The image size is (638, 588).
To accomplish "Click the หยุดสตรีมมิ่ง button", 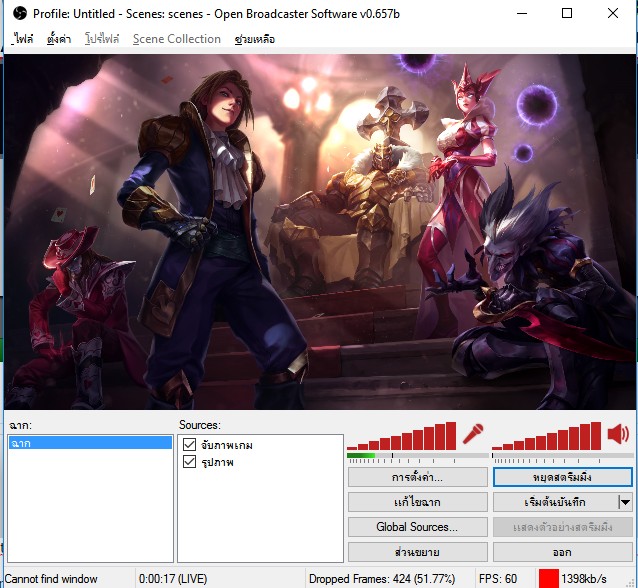I will (562, 477).
